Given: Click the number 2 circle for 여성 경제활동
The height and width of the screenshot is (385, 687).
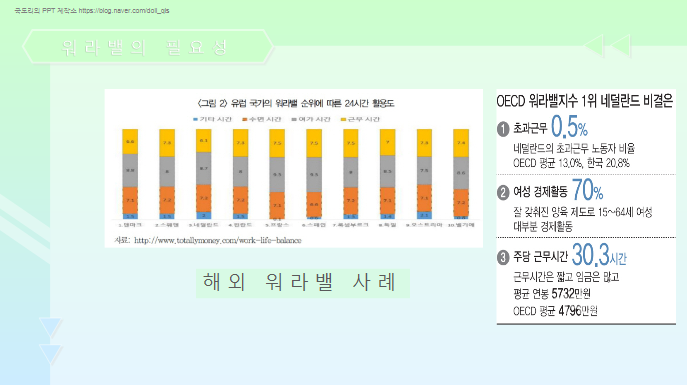Looking at the screenshot, I should (503, 192).
